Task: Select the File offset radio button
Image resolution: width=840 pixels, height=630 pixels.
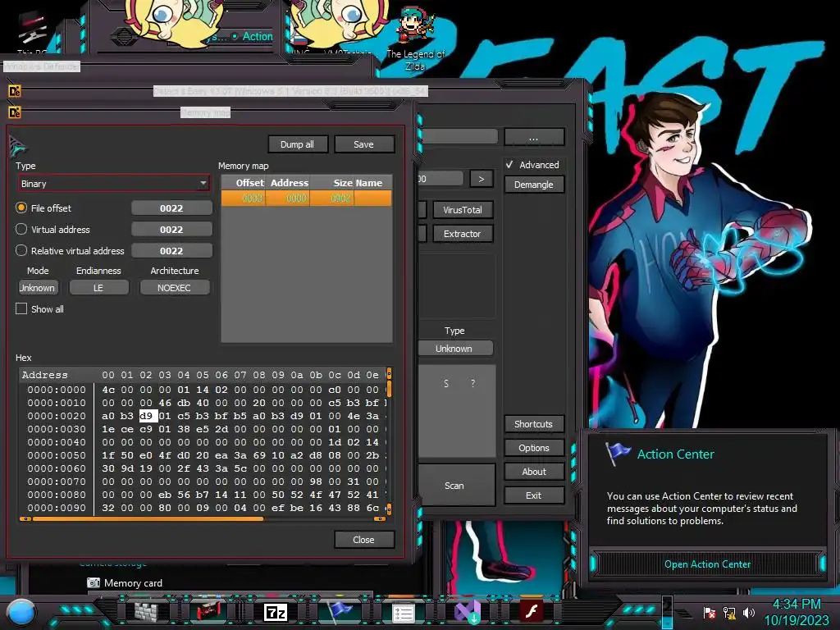Action: click(21, 208)
